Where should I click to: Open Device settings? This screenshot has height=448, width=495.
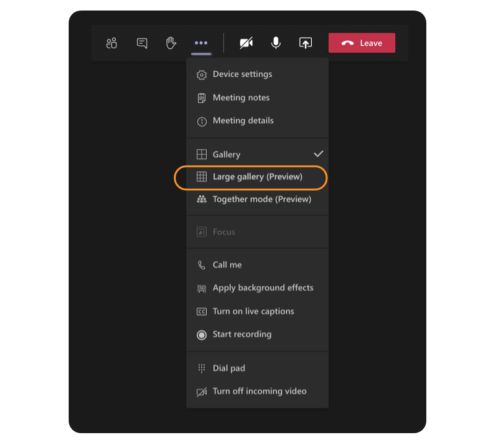tap(257, 74)
